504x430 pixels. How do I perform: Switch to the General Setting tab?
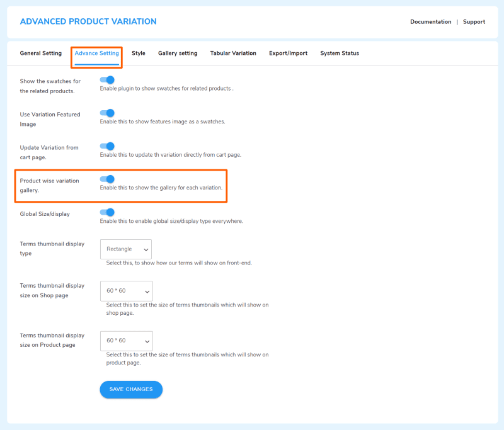[40, 54]
